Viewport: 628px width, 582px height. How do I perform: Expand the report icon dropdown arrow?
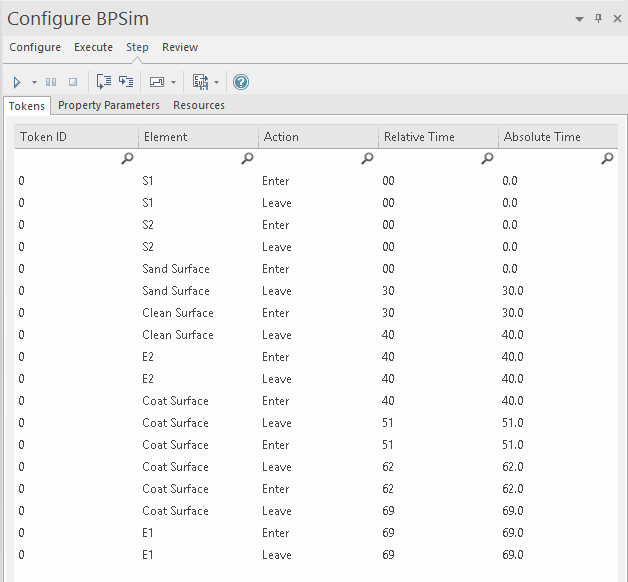pos(216,82)
